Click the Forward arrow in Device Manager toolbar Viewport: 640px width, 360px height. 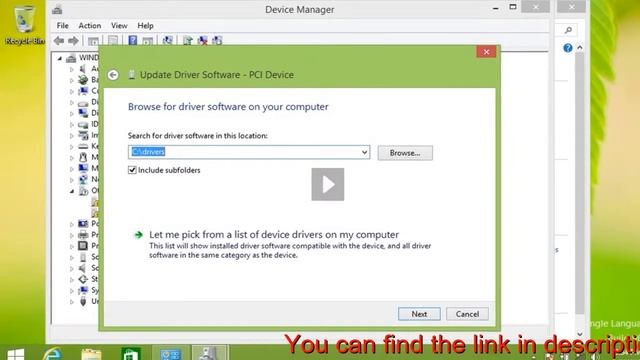tap(73, 40)
